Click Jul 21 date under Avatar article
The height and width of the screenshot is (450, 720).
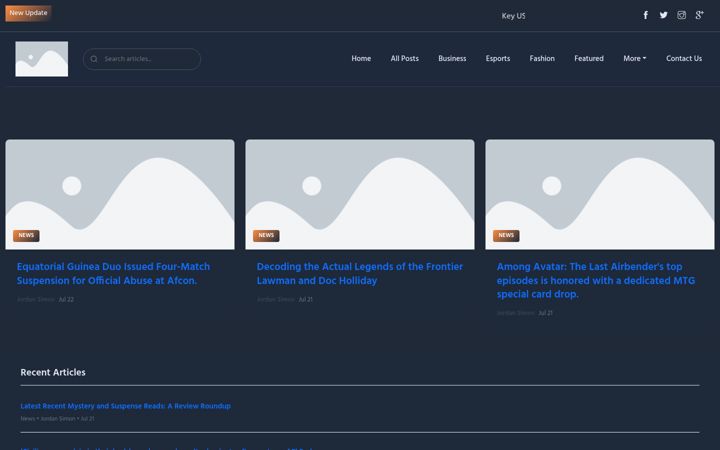tap(546, 313)
